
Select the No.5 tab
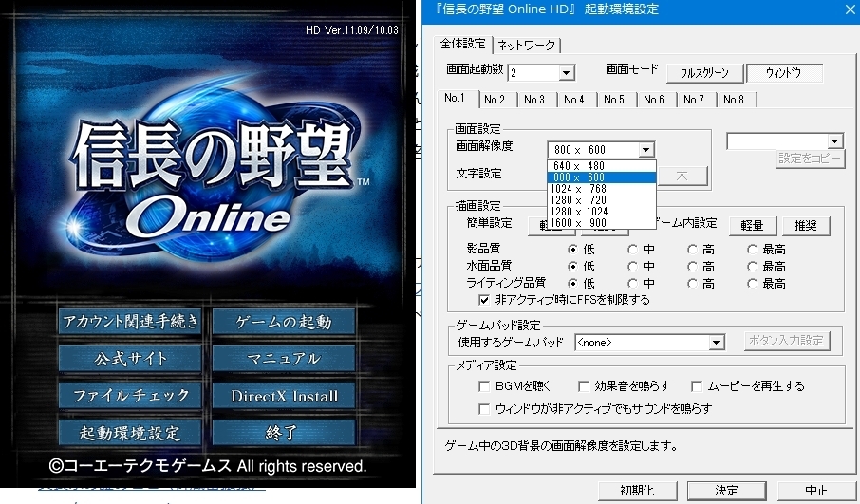click(614, 100)
